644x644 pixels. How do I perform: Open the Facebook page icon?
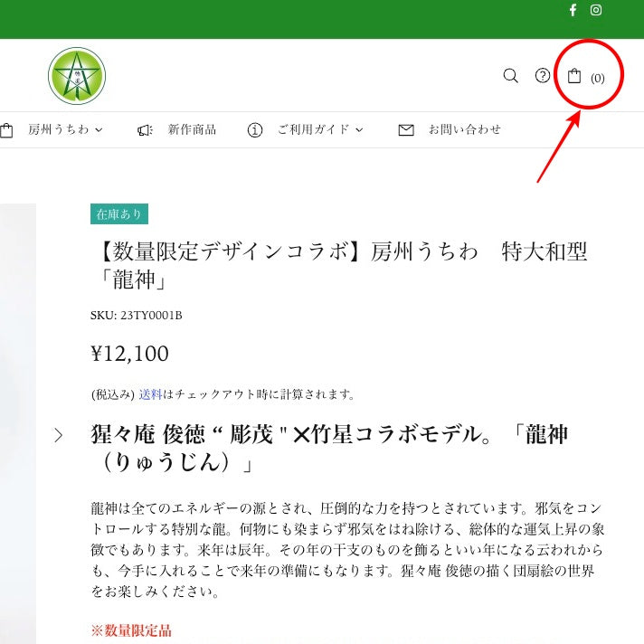coord(573,10)
